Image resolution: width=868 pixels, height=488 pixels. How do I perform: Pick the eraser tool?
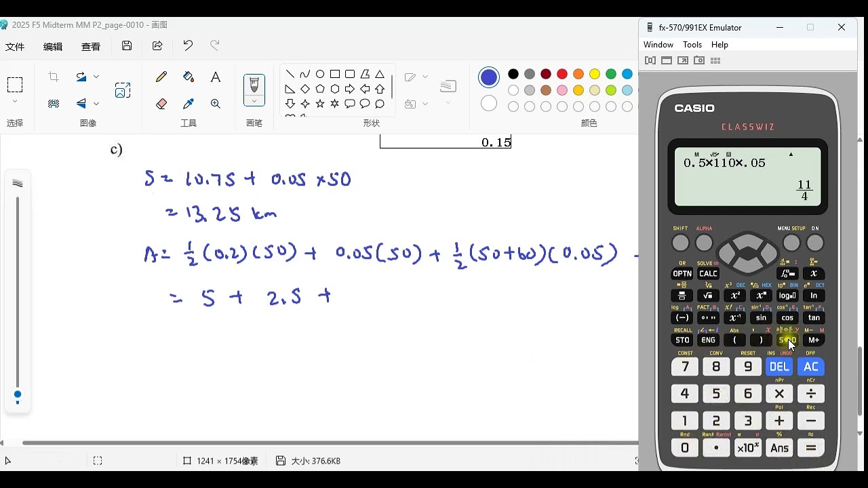[161, 104]
